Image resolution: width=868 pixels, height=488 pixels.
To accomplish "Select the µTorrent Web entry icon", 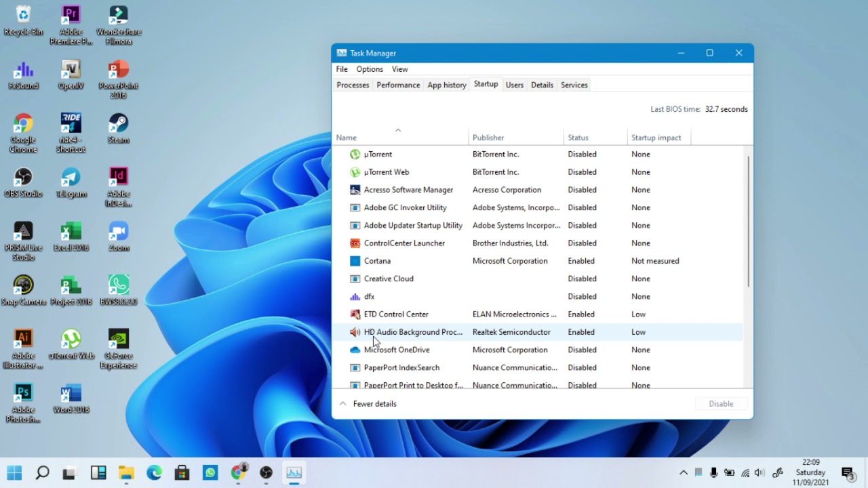I will 355,172.
